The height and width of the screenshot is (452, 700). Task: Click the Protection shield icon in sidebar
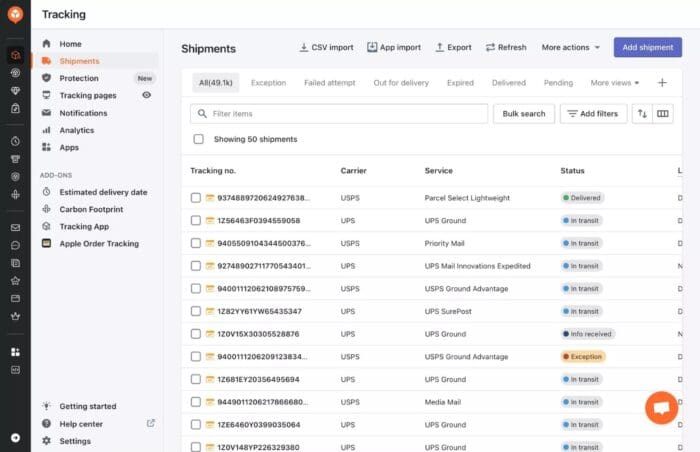(47, 78)
